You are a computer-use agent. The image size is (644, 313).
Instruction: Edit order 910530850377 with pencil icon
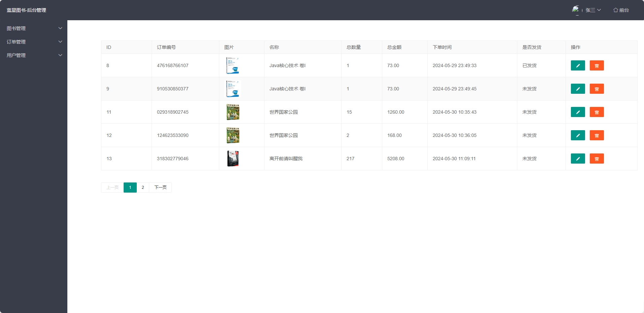pyautogui.click(x=578, y=89)
